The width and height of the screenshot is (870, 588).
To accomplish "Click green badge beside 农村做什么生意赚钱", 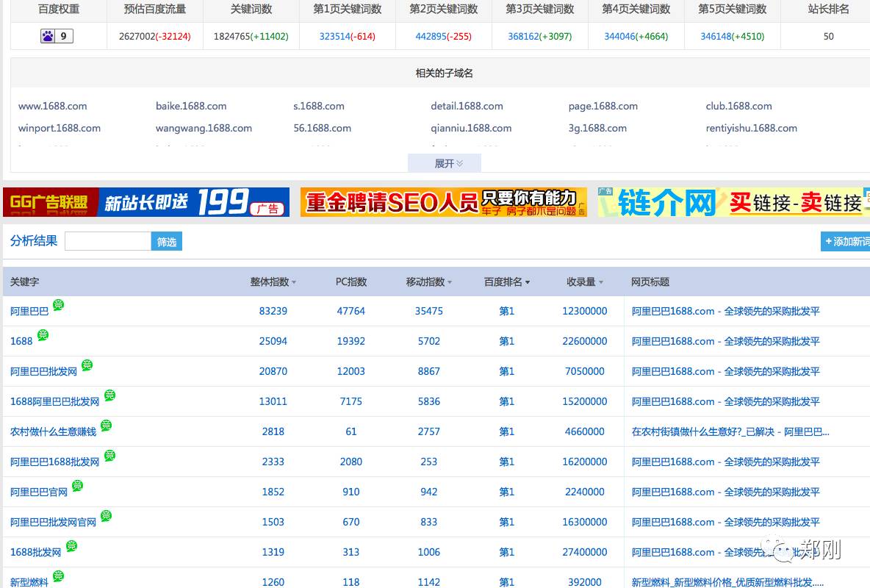I will tap(106, 426).
